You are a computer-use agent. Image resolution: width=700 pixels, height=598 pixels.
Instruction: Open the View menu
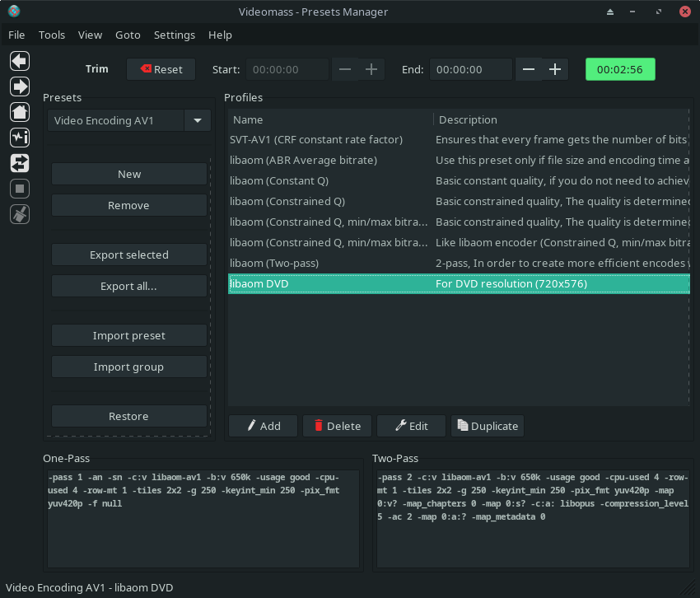tap(91, 35)
